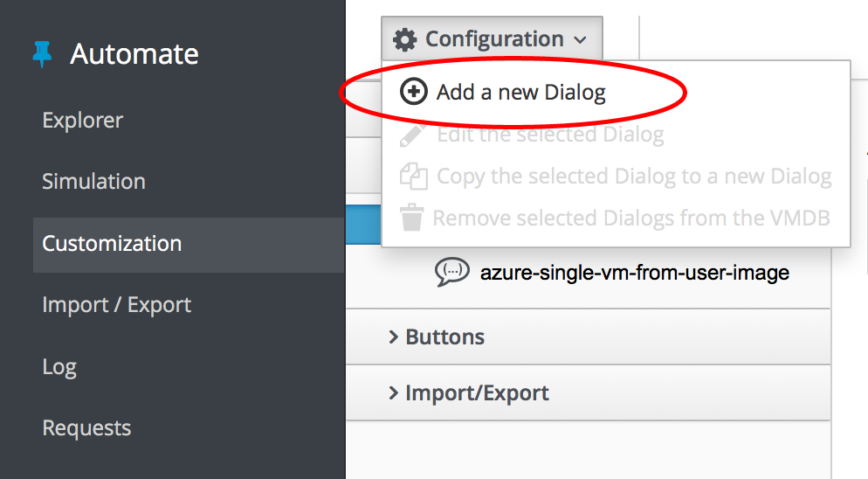Select Edit the selected Dialog entry
The width and height of the screenshot is (868, 479).
click(550, 135)
